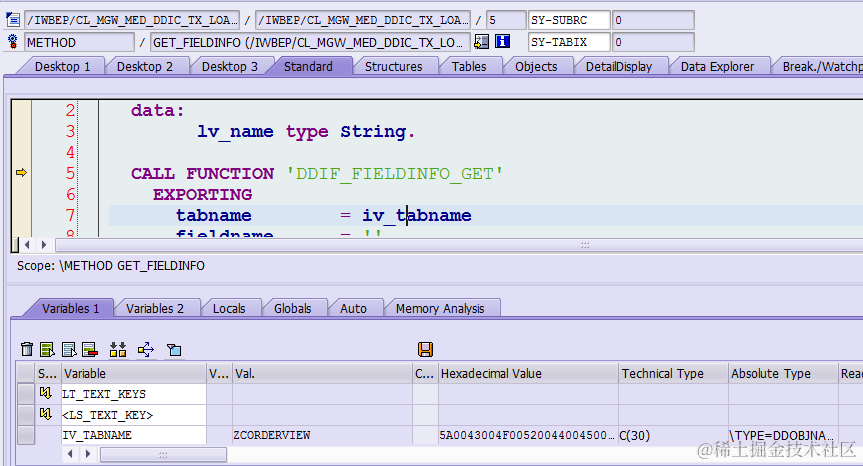The image size is (863, 466).
Task: Click the first /IWBEP/CL_MGW_MED_DDIC program field
Action: click(x=132, y=20)
